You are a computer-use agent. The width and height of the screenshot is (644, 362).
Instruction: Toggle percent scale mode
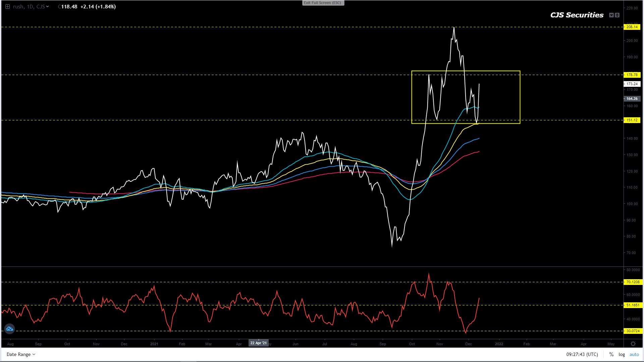click(x=611, y=354)
